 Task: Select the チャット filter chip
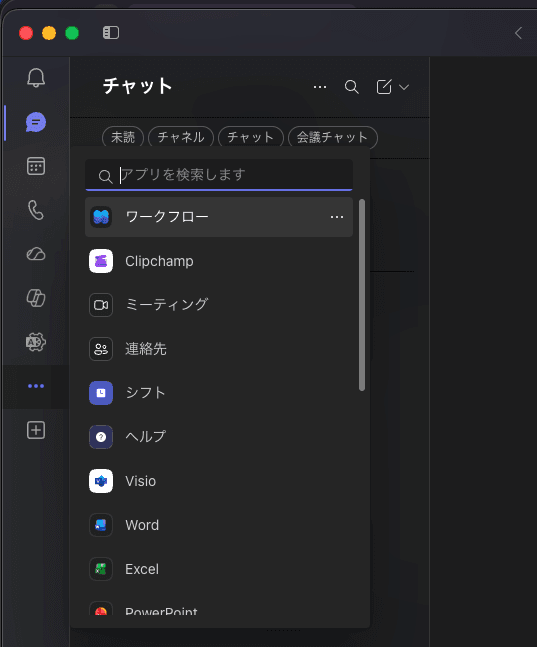251,137
